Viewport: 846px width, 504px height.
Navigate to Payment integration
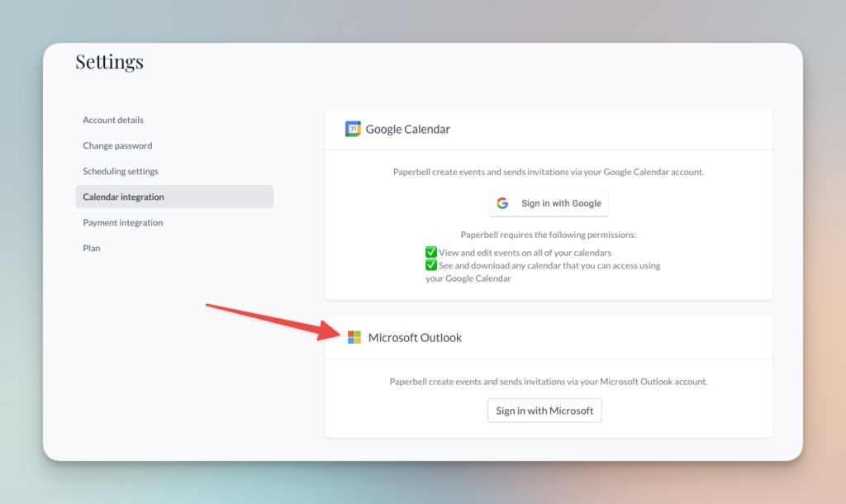click(123, 222)
